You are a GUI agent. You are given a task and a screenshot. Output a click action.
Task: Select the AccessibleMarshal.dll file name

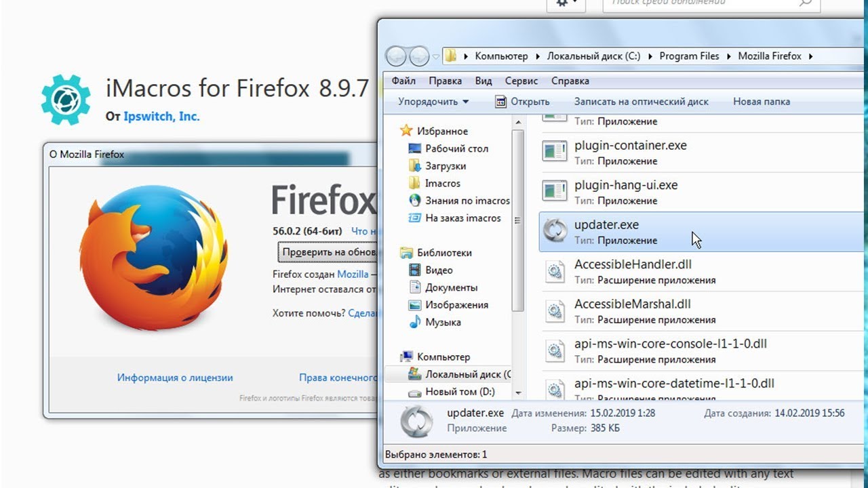[x=633, y=304]
